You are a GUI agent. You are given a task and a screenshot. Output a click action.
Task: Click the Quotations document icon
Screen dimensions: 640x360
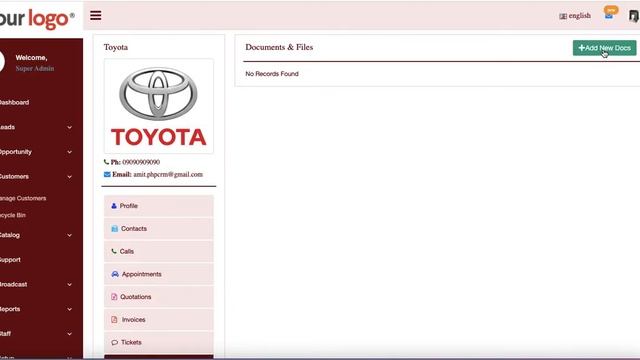[114, 297]
